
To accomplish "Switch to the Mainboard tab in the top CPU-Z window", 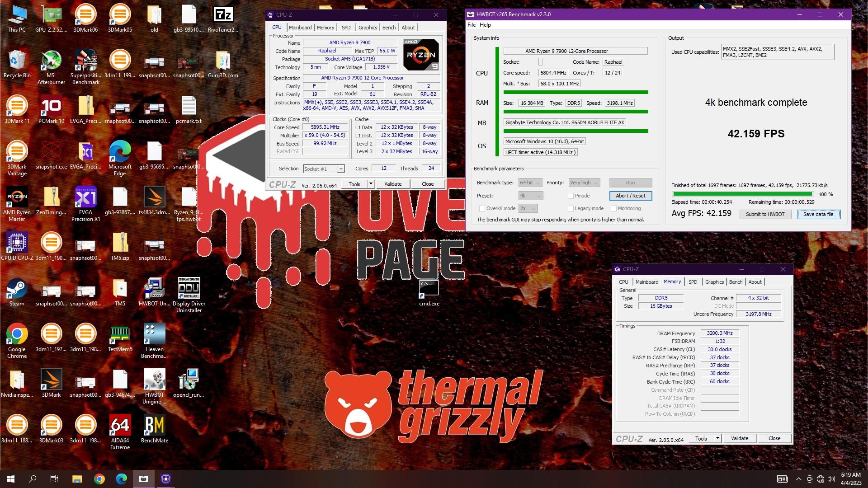I will (x=300, y=28).
